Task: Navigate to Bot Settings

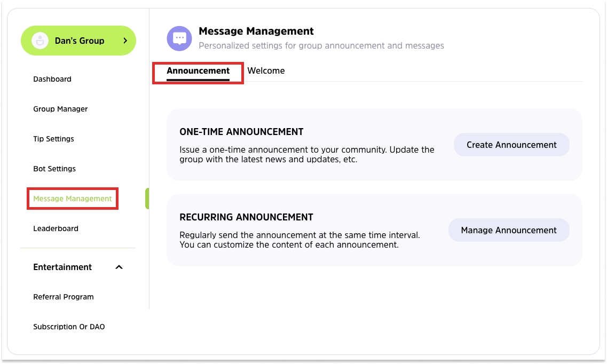Action: pyautogui.click(x=54, y=169)
